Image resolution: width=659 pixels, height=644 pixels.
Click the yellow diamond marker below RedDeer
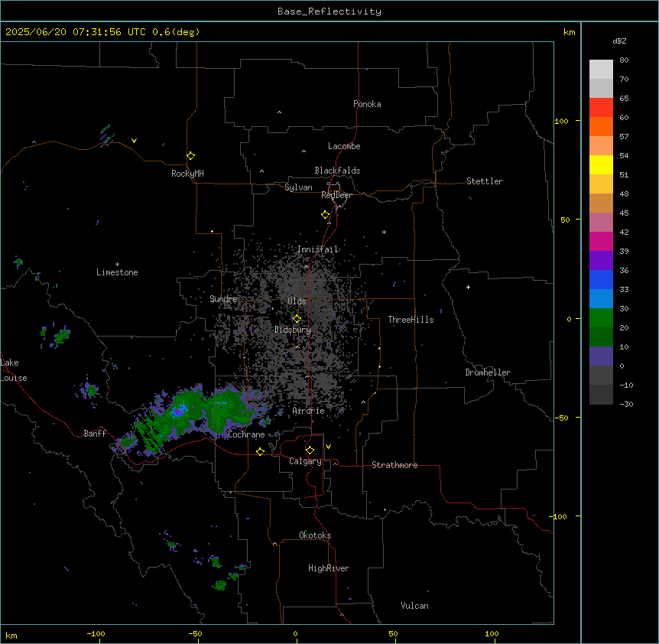tap(325, 215)
